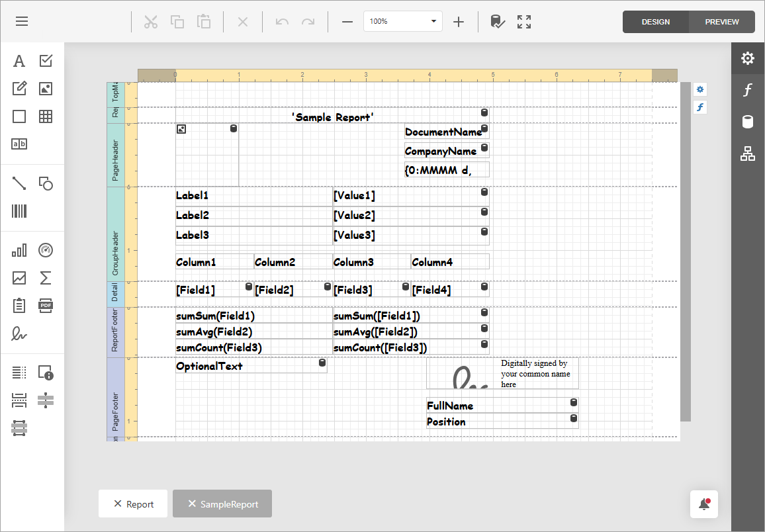
Task: Open the 100% zoom level dropdown
Action: tap(403, 21)
